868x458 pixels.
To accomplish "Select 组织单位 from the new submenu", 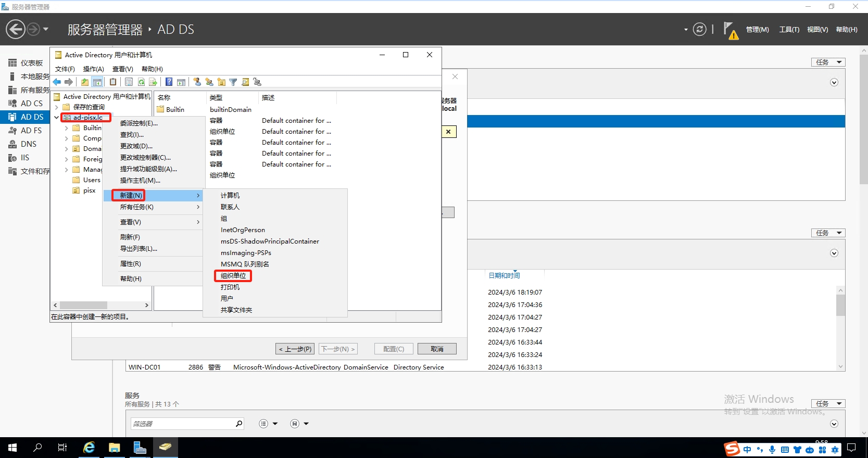I will (x=233, y=276).
